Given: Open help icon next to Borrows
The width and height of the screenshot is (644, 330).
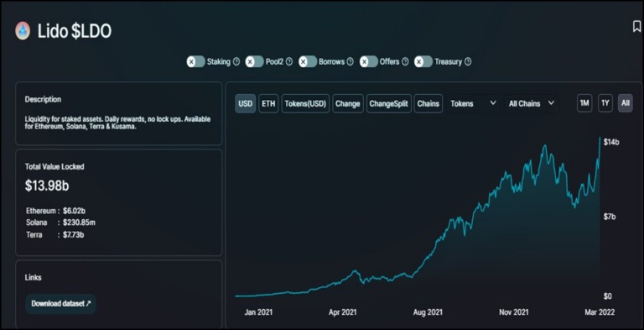Looking at the screenshot, I should click(350, 62).
